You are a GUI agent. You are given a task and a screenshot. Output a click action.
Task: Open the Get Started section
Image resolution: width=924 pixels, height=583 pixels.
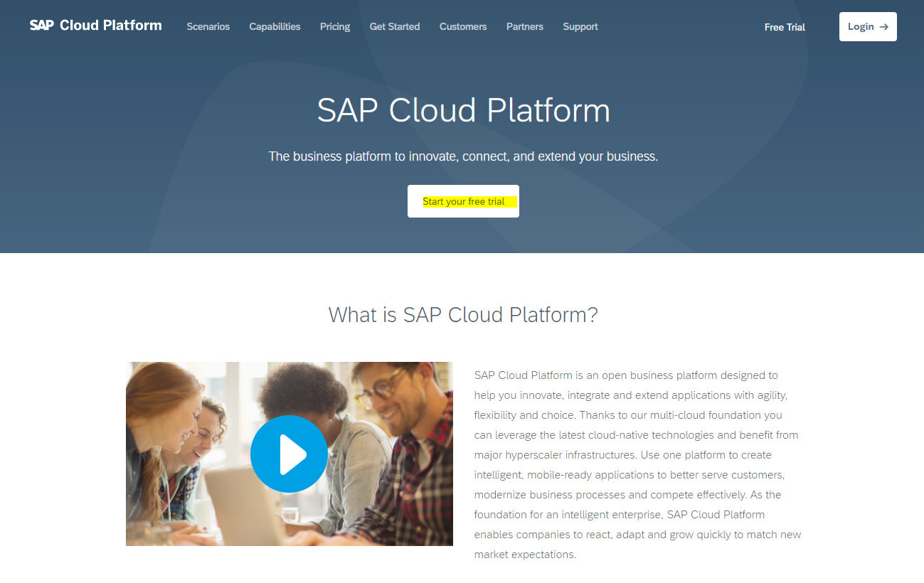point(395,26)
